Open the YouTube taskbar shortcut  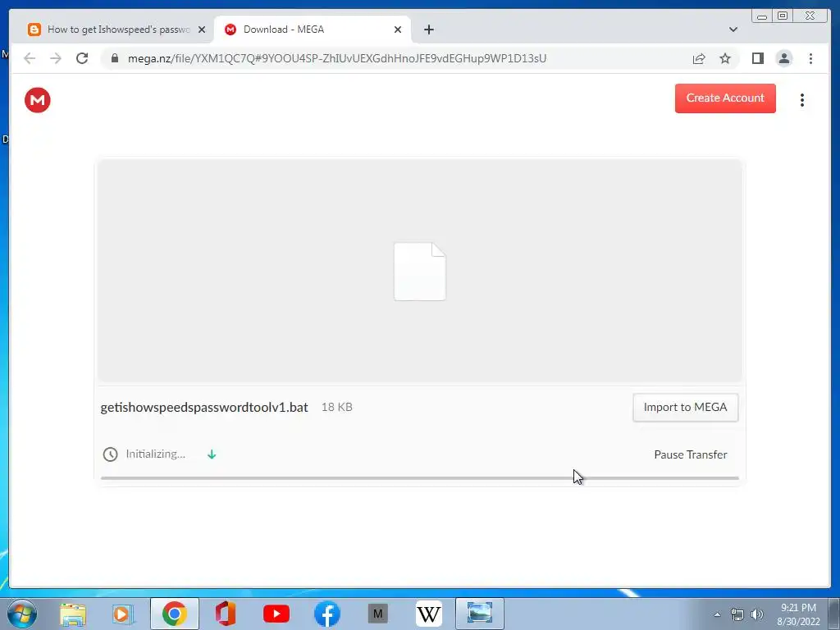(x=276, y=614)
